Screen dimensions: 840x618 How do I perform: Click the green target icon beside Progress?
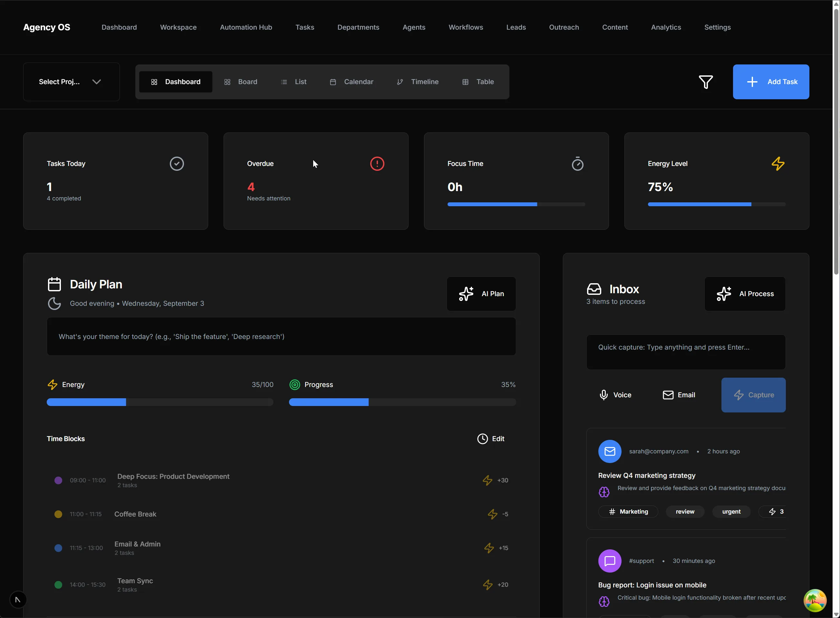click(295, 385)
